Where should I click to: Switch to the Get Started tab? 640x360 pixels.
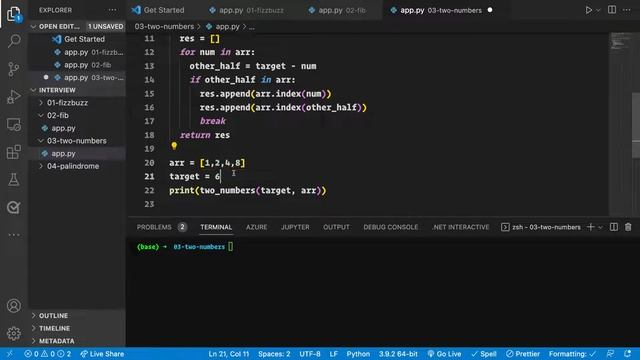coord(158,10)
